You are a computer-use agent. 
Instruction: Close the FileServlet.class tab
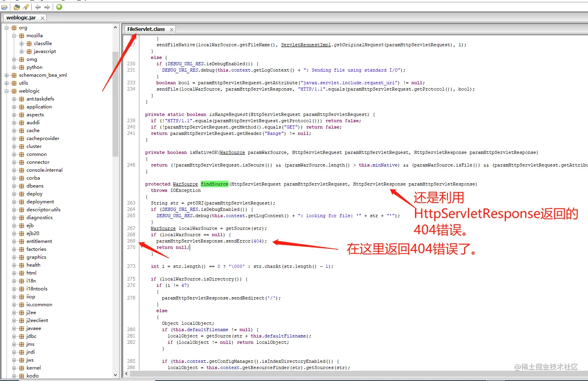tap(171, 29)
